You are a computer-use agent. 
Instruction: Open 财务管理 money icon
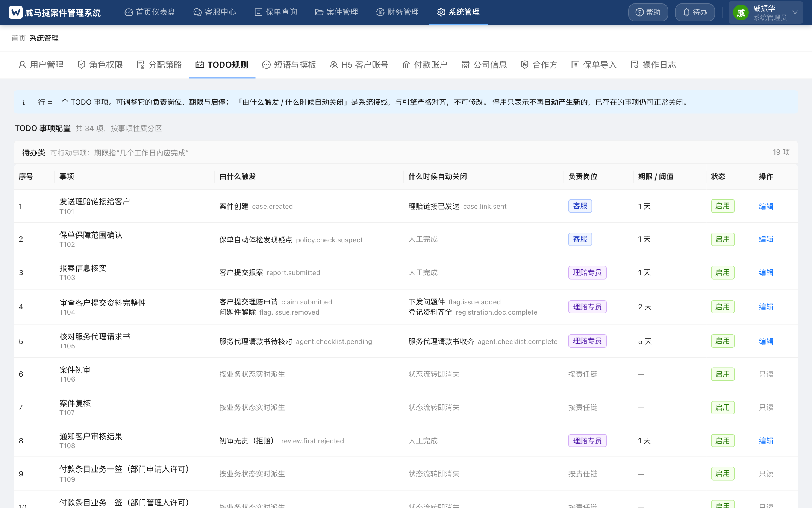pos(380,12)
